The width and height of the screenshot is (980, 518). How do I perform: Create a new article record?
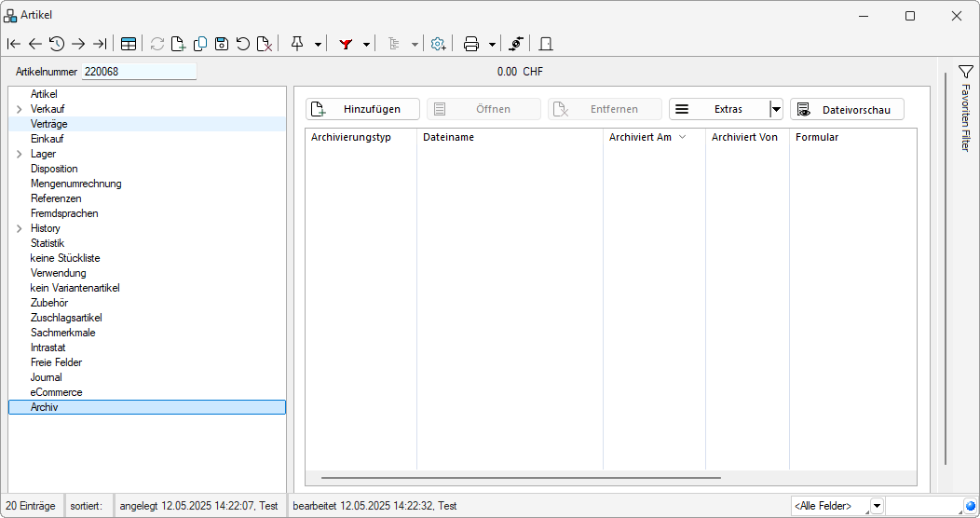point(179,44)
